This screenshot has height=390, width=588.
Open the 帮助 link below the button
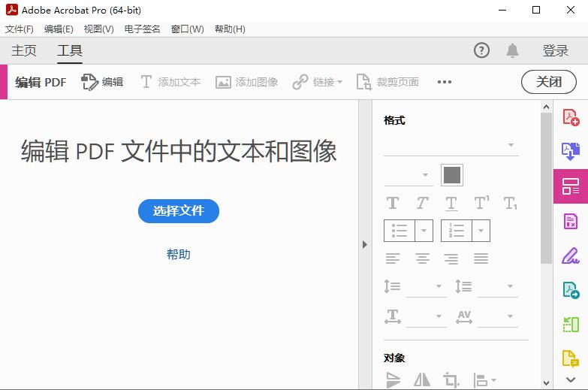tap(179, 255)
